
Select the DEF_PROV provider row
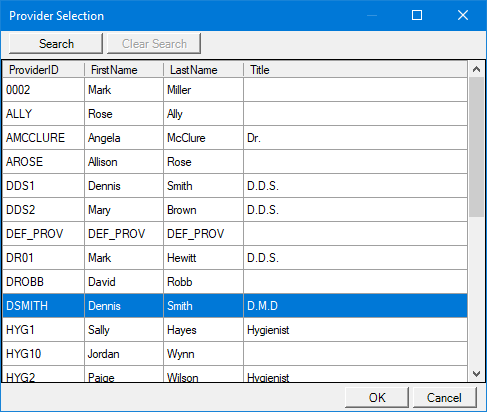click(235, 234)
